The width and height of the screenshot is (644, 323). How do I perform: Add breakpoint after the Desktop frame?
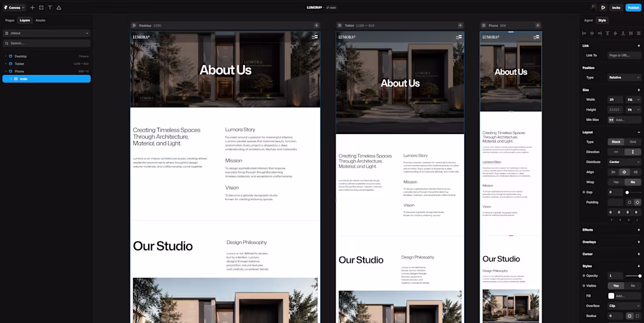click(x=316, y=25)
